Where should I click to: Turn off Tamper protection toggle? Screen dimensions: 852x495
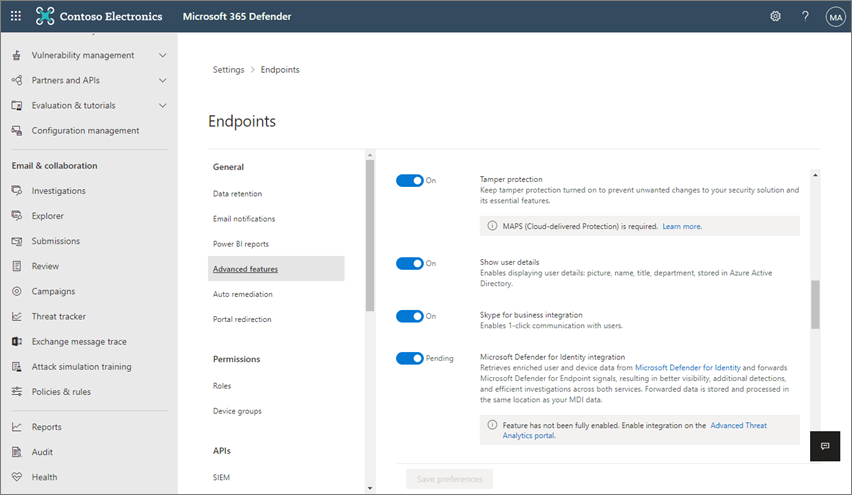(409, 181)
